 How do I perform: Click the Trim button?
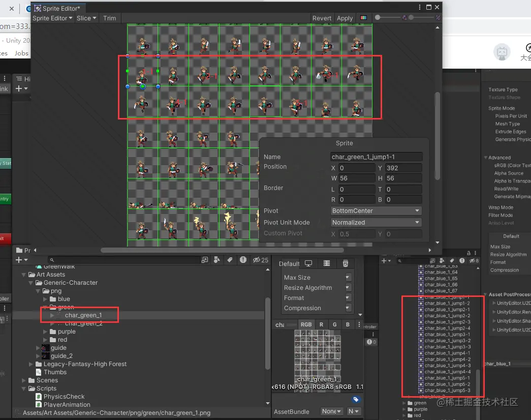[109, 18]
